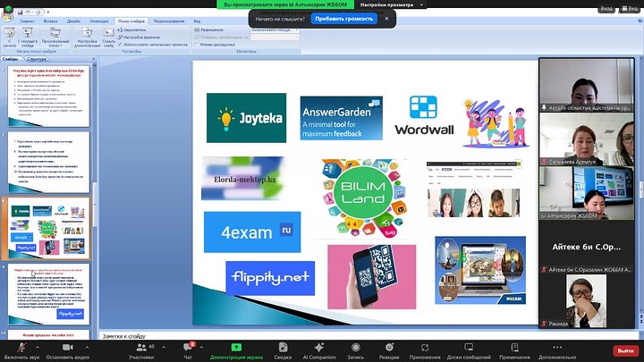This screenshot has height=362, width=644.
Task: Start slideshow С текущего слайда
Action: click(28, 38)
